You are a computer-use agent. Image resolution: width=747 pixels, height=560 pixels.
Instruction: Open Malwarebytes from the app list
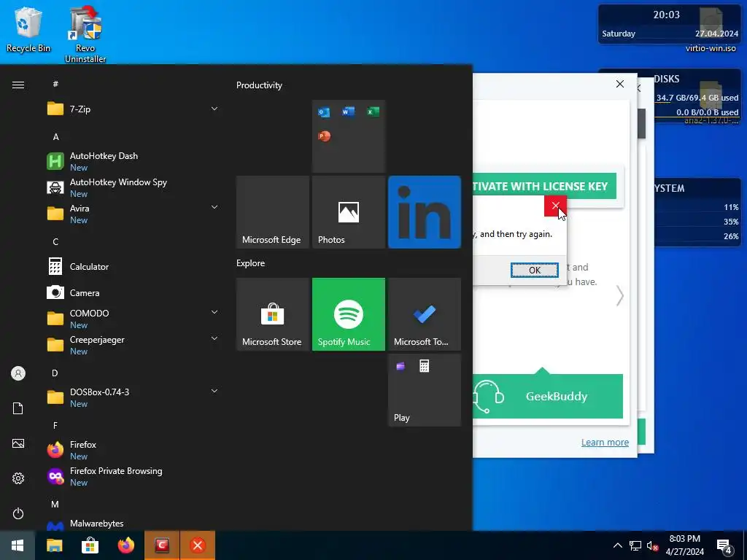[x=133, y=524]
